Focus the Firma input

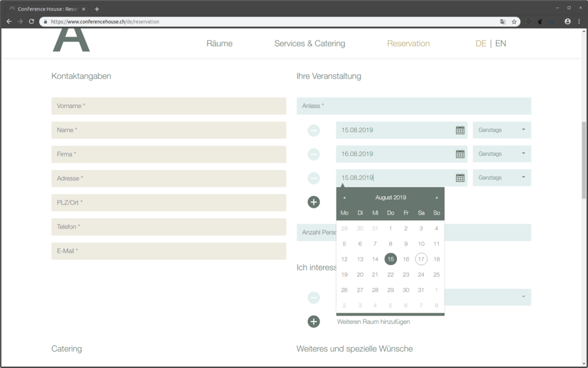coord(169,155)
